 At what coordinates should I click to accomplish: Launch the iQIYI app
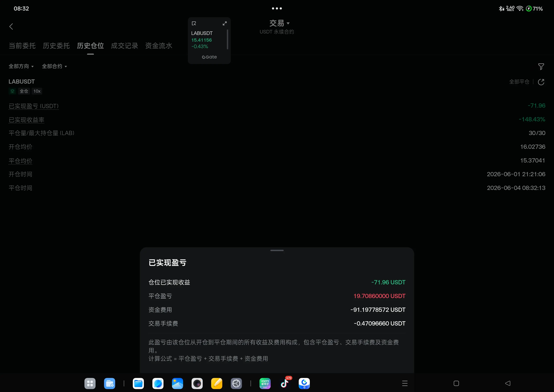(265, 383)
